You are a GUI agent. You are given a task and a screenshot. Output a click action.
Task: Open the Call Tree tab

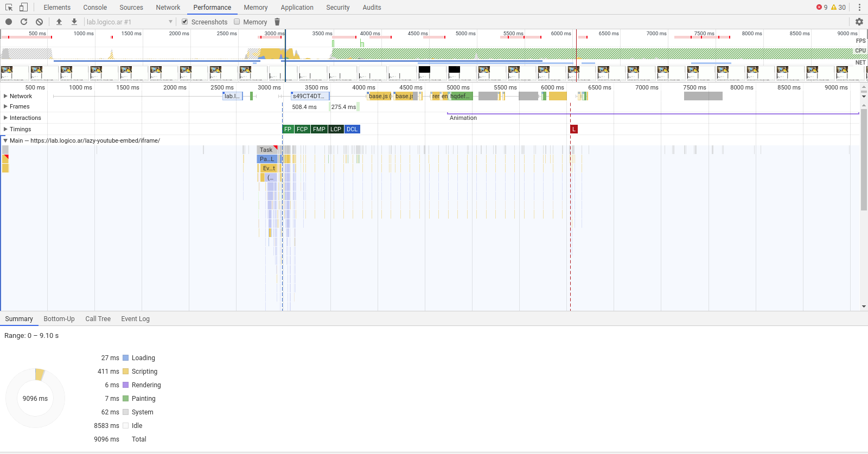98,319
